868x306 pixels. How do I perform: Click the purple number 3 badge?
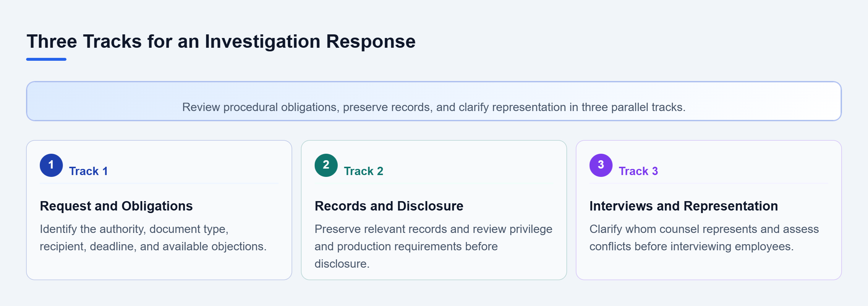click(601, 165)
